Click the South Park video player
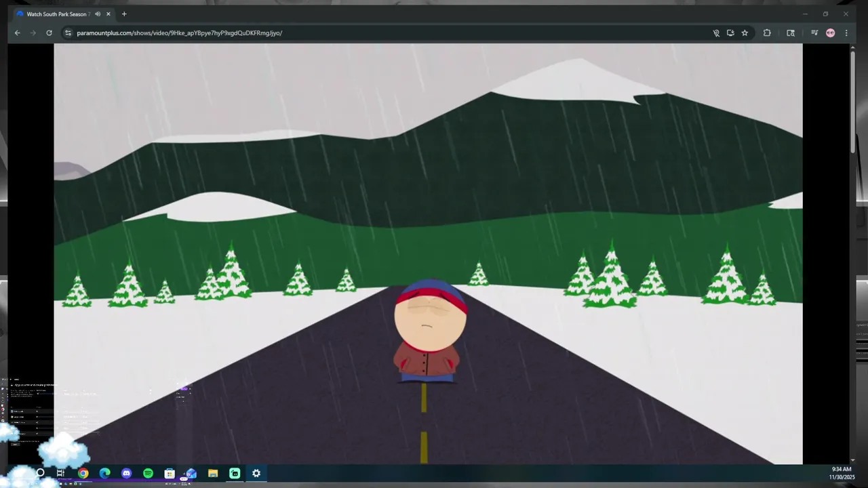The image size is (868, 488). click(428, 254)
